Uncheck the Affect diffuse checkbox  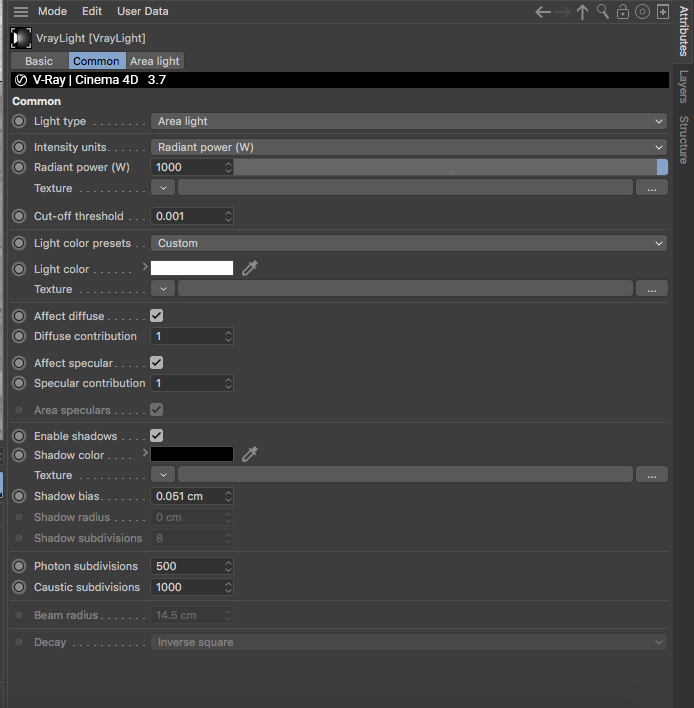coord(157,316)
